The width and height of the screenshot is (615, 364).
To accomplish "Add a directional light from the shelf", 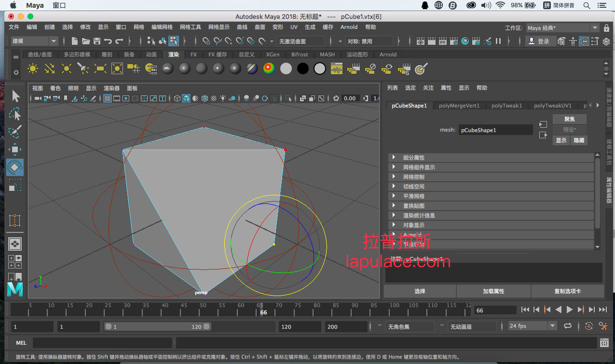I will coord(50,69).
